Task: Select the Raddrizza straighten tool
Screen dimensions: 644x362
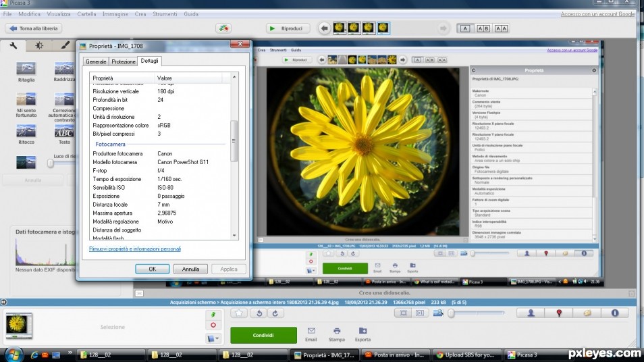Action: (x=64, y=72)
